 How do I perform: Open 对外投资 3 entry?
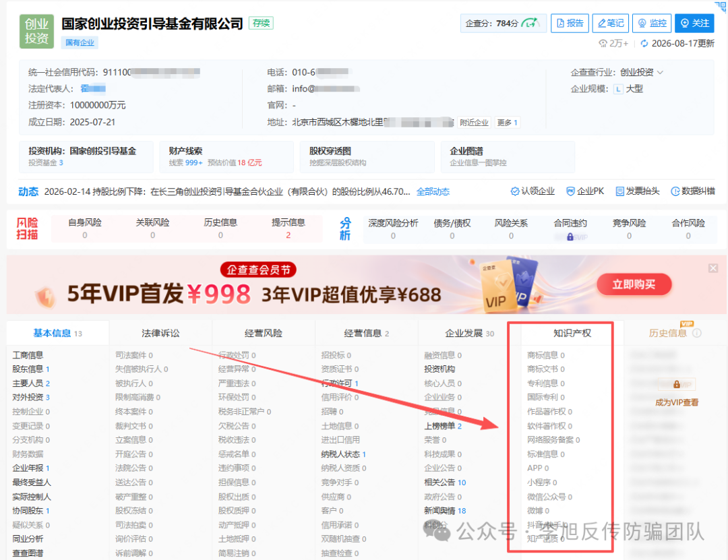click(x=31, y=398)
